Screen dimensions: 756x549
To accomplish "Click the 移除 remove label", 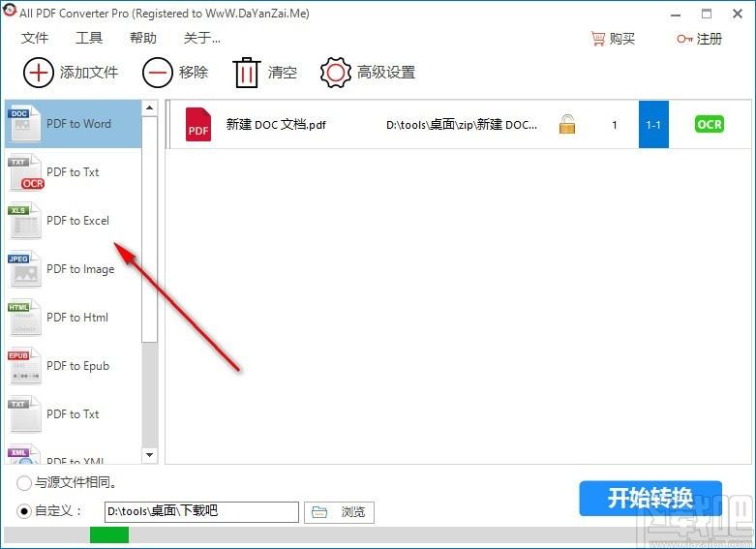I will tap(194, 73).
